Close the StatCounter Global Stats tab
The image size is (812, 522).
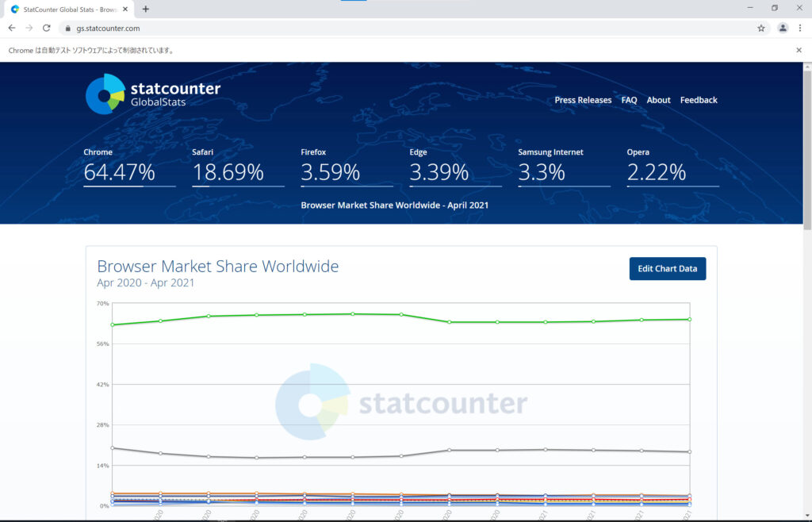(x=124, y=9)
